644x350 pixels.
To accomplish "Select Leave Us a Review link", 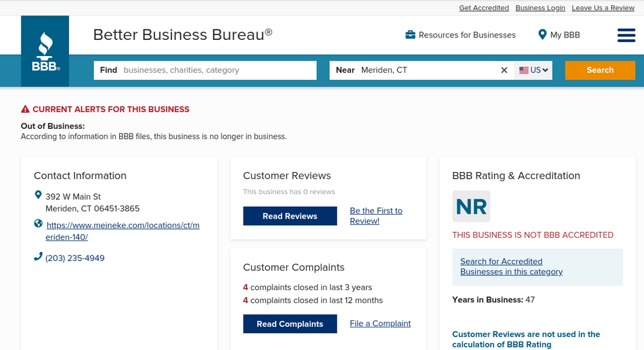I will [603, 8].
